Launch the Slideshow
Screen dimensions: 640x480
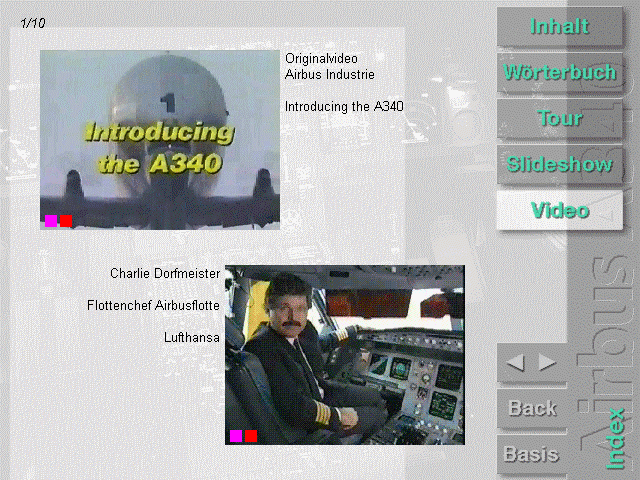[x=559, y=165]
